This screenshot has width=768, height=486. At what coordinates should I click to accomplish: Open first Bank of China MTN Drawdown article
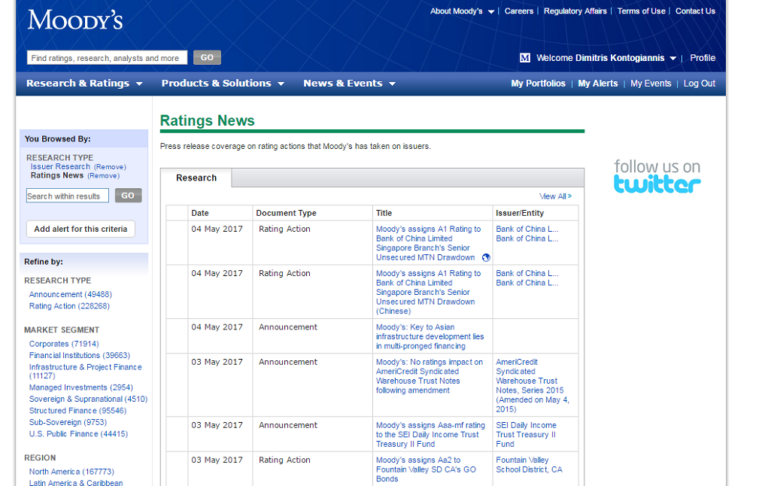tap(428, 243)
